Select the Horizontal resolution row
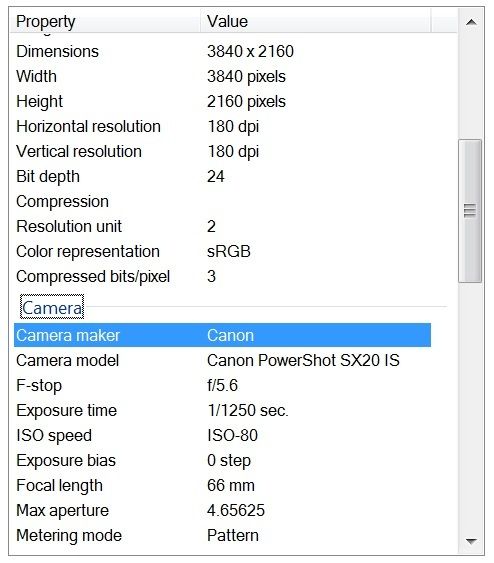Screen dimensions: 494x563 [222, 126]
